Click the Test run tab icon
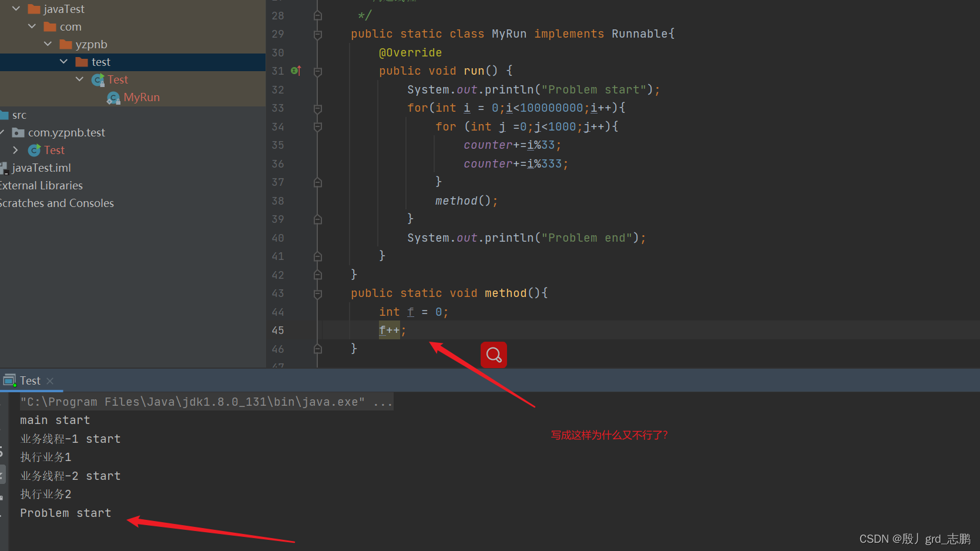 click(x=9, y=380)
